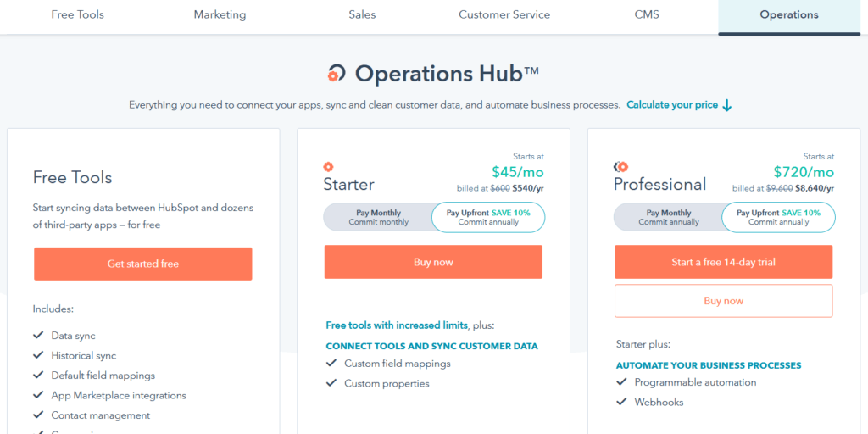The width and height of the screenshot is (868, 434).
Task: Switch to the Sales tab
Action: pyautogui.click(x=362, y=15)
